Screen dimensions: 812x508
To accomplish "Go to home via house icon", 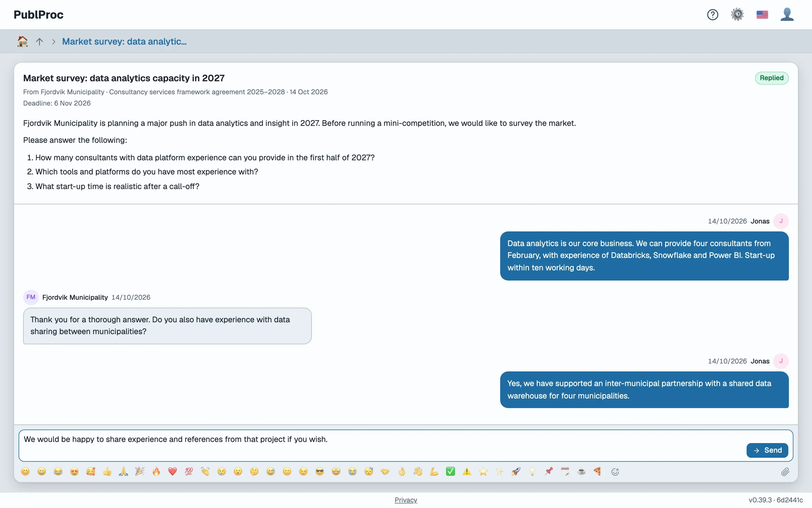I will [23, 41].
